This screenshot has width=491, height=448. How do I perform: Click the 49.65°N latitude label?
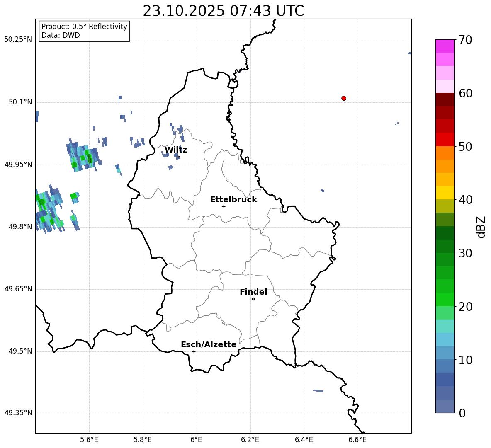tap(18, 289)
